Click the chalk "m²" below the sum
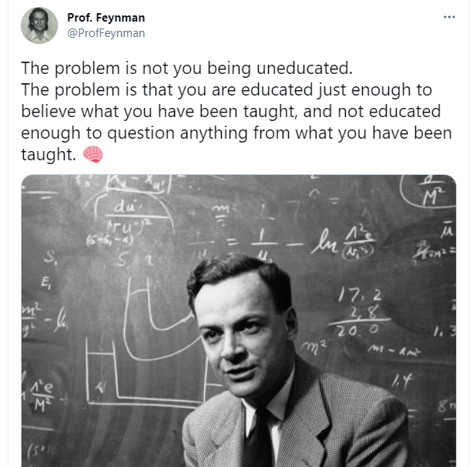Viewport: 476px width, 467px height. 314,348
